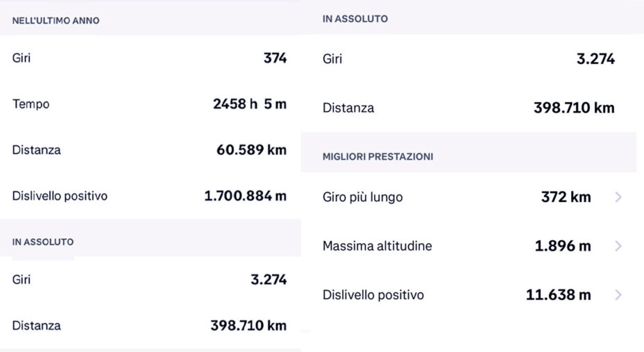Select the 1.700.884 m elevation gain value

tap(245, 196)
